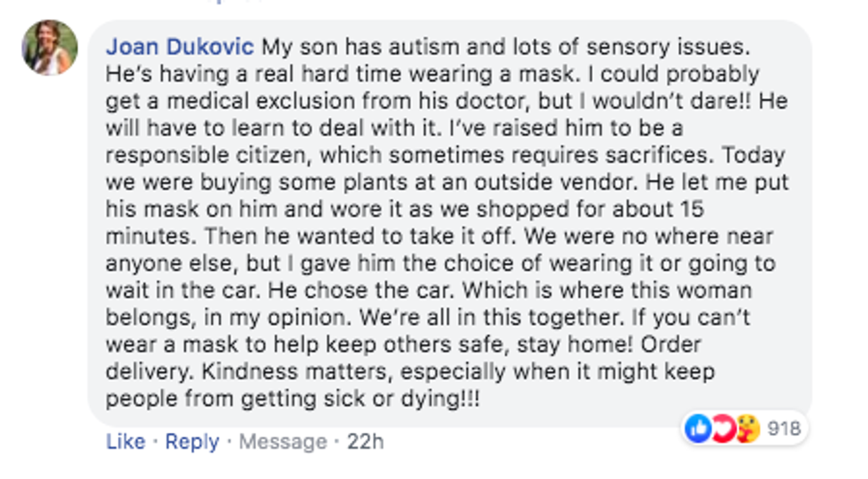Reply to Joan Dukovic's comment
The height and width of the screenshot is (479, 868).
click(x=191, y=441)
